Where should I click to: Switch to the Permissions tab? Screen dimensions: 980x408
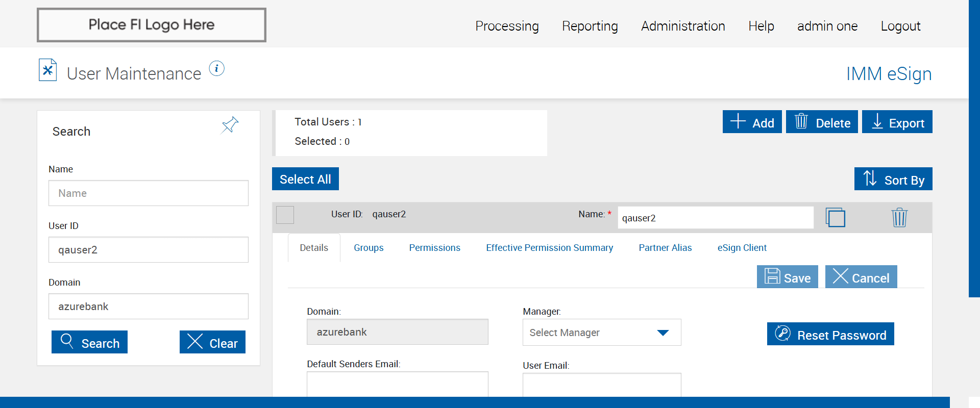click(434, 248)
